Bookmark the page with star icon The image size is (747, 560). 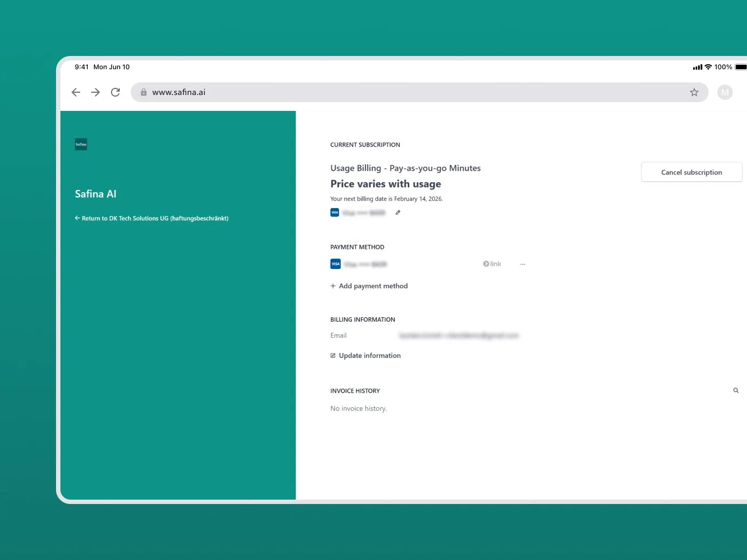coord(694,92)
